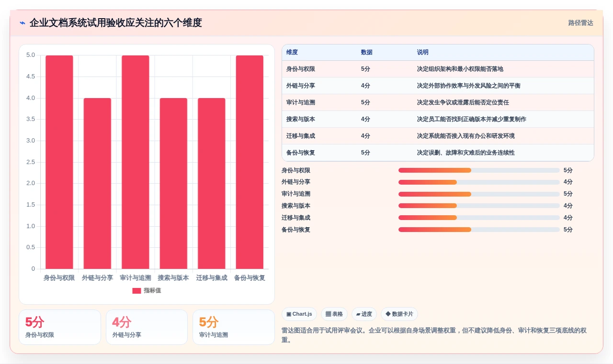Click the 外链与分享 progress bar
The width and height of the screenshot is (613, 364).
click(x=479, y=182)
